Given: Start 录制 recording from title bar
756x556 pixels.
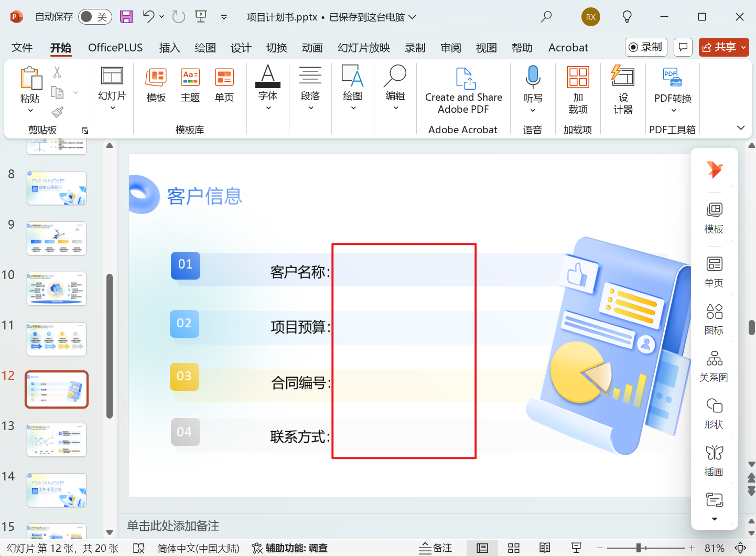Looking at the screenshot, I should point(645,47).
